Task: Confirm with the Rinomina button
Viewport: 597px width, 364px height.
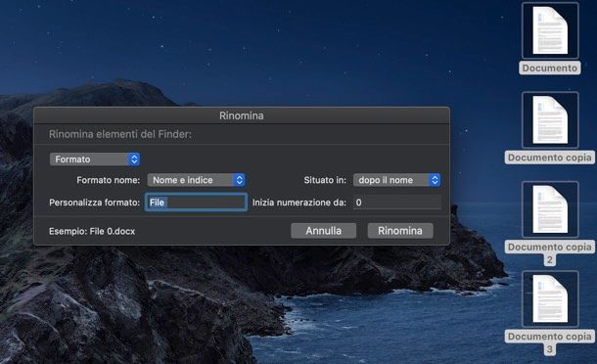Action: 400,231
